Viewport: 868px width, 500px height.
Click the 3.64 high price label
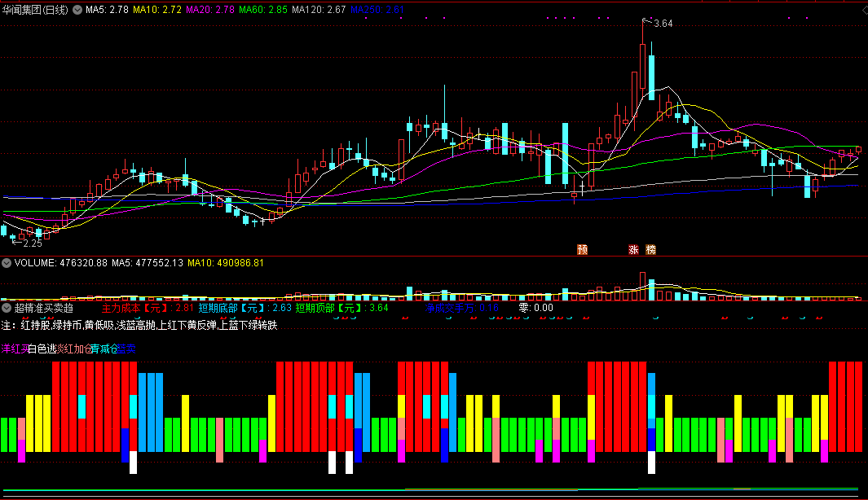point(663,24)
